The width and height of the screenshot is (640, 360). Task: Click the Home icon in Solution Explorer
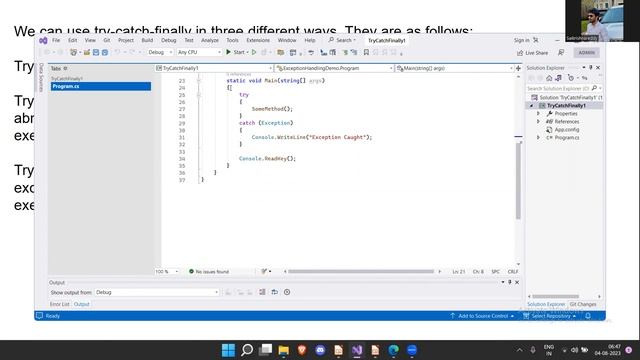click(549, 78)
